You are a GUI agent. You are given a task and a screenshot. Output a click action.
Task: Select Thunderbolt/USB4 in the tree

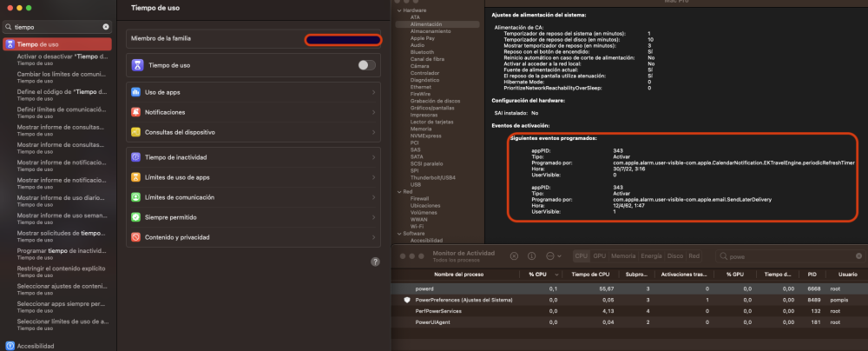(x=431, y=177)
